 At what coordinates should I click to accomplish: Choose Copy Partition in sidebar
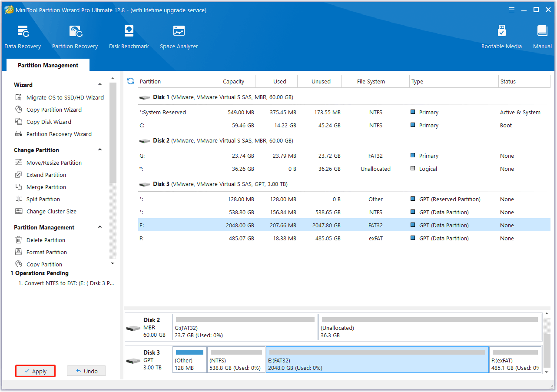pyautogui.click(x=39, y=264)
